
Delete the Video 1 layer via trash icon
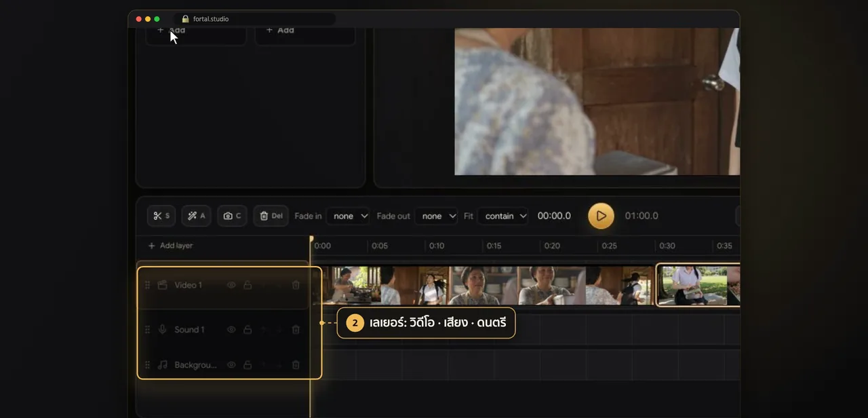pyautogui.click(x=296, y=285)
